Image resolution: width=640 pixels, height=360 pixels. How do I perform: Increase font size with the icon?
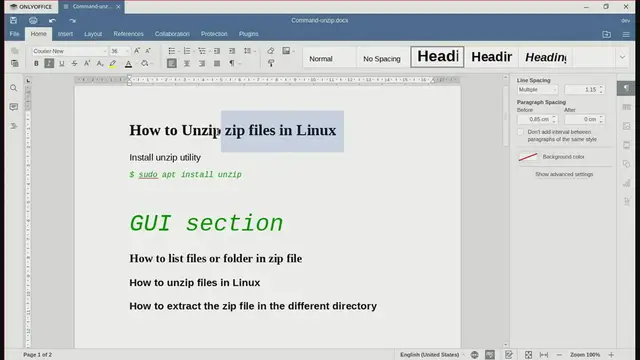click(137, 51)
